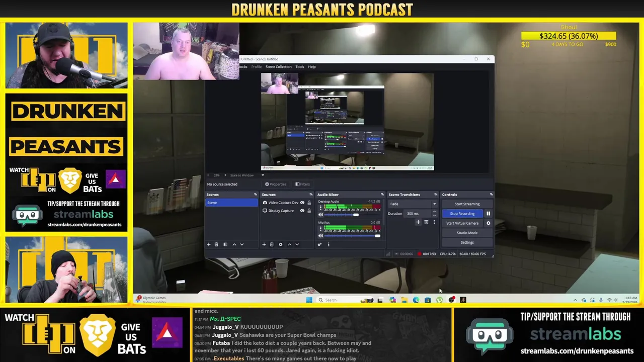Image resolution: width=644 pixels, height=362 pixels.
Task: Click transition Duration 300 ms field
Action: tap(418, 214)
